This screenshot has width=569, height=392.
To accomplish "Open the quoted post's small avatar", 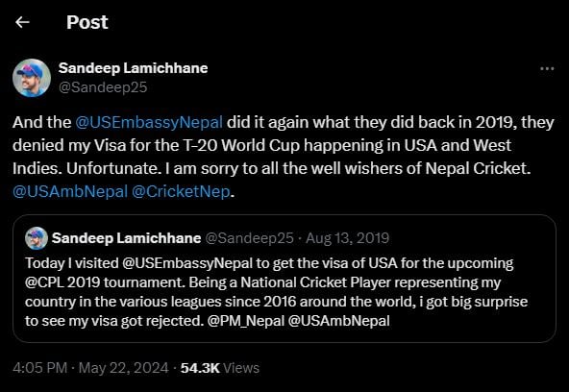I will pyautogui.click(x=37, y=238).
